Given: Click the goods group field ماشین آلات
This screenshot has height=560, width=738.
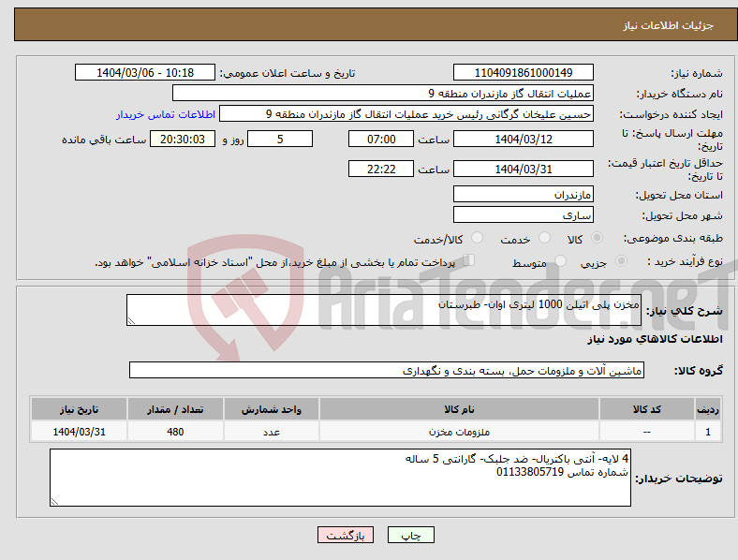Looking at the screenshot, I should point(387,370).
